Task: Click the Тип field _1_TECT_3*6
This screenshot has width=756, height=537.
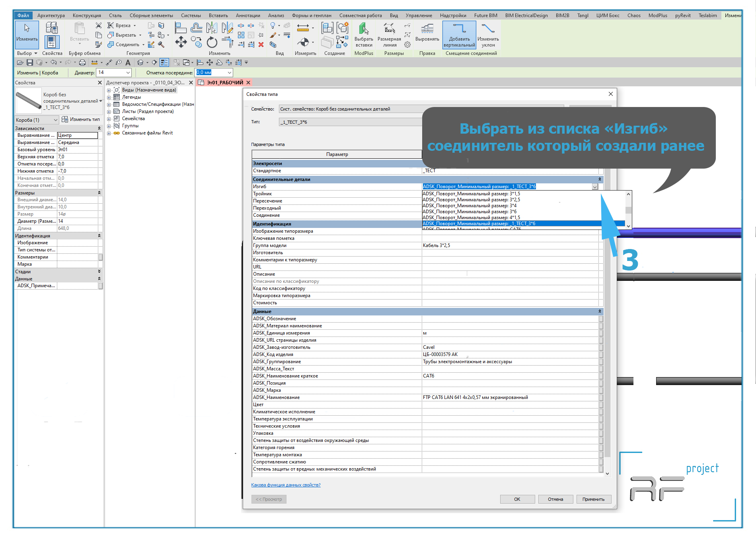Action: (350, 122)
